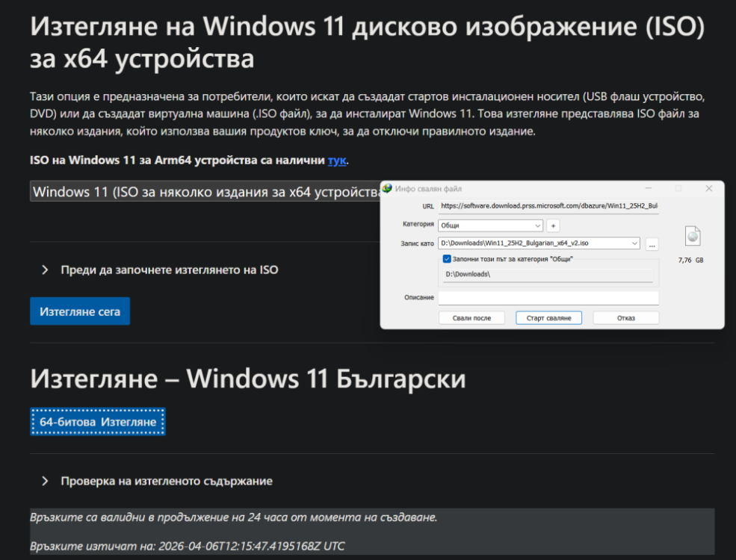
Task: Click Свали после button
Action: pos(471,318)
